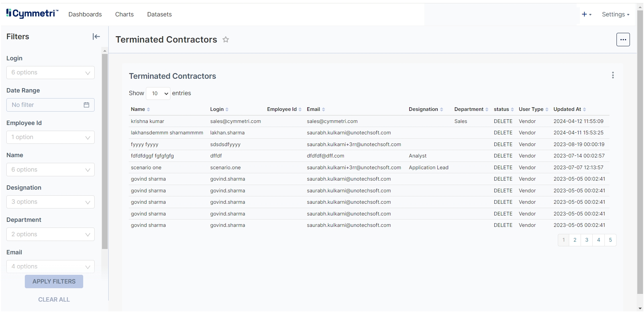This screenshot has height=312, width=644.
Task: Click the calendar icon in Date Range
Action: click(x=86, y=105)
